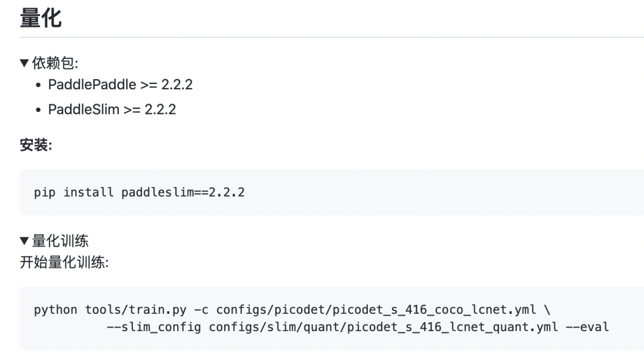Screen dimensions: 644x352
Task: Collapse the 依赖包 disclosure triangle
Action: pyautogui.click(x=24, y=63)
